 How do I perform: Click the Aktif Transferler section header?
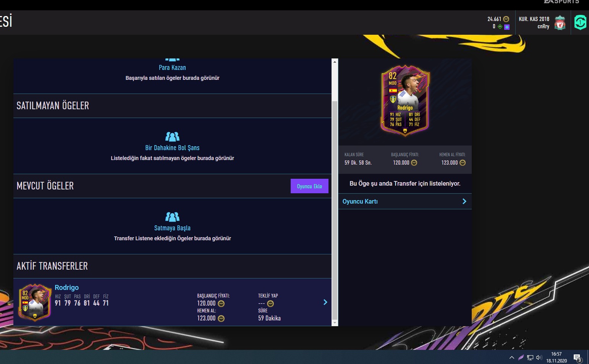point(172,266)
